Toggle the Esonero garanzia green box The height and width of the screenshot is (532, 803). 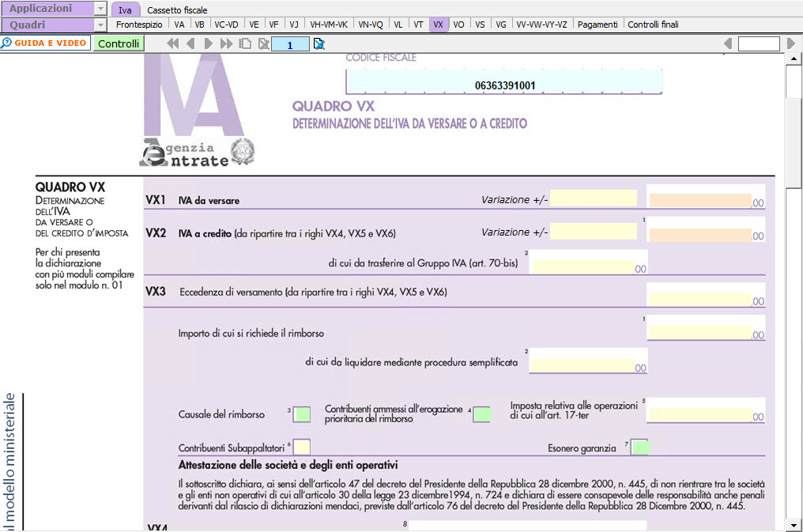[640, 447]
